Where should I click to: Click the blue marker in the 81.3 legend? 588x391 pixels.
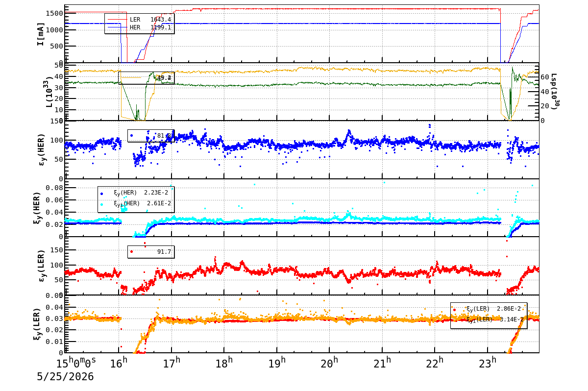pos(131,136)
